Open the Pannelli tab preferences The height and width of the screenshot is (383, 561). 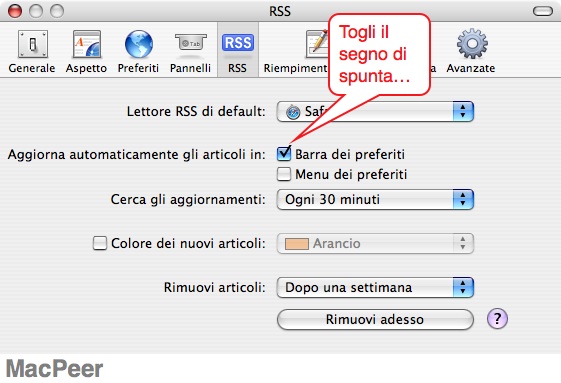point(190,52)
